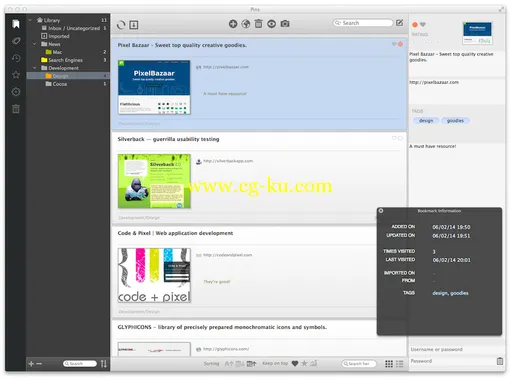
Task: Click the eye preview icon in toolbar
Action: (x=271, y=24)
